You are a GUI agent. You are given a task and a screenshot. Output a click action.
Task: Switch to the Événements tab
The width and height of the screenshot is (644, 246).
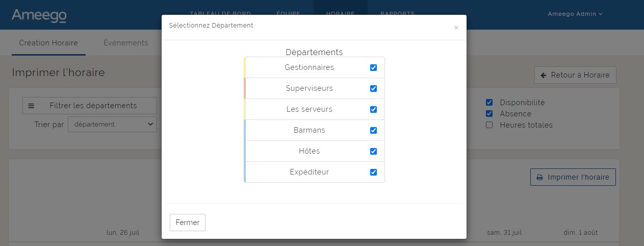coord(125,43)
